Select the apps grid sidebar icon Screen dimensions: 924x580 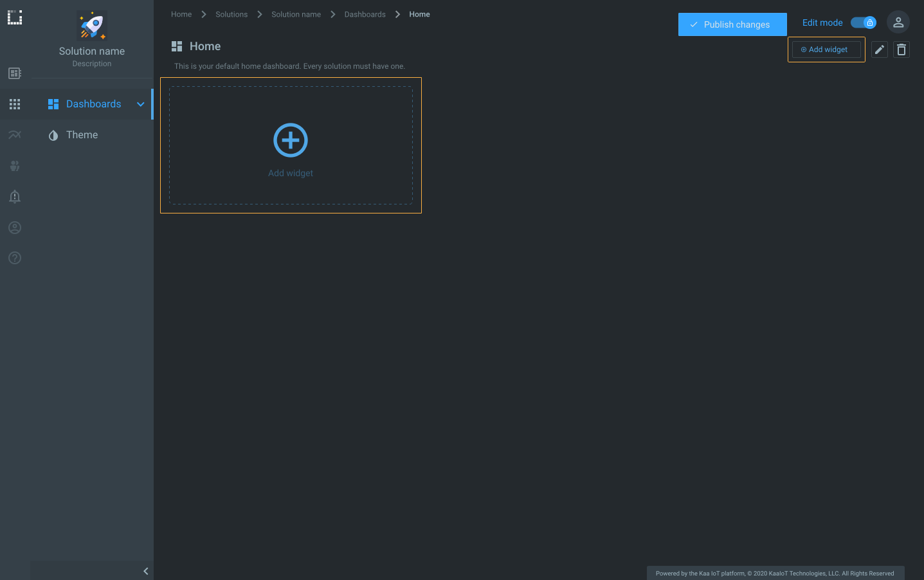coord(15,104)
